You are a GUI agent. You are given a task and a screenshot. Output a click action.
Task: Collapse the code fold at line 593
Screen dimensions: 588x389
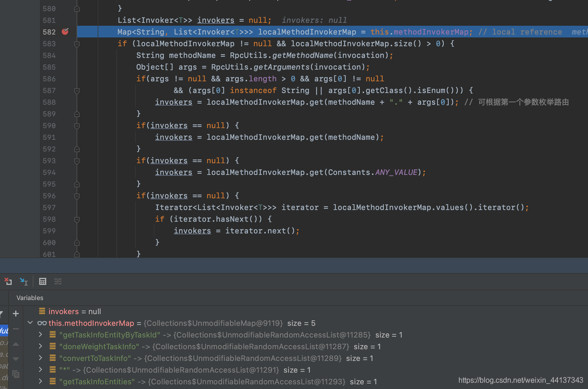(x=77, y=160)
